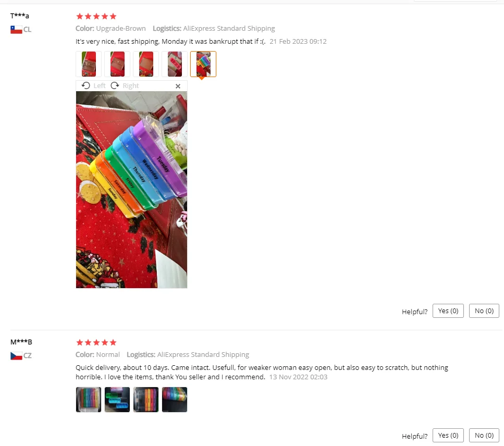The width and height of the screenshot is (504, 446).
Task: Click the enlarged rainbow pill organizer photo
Action: (x=131, y=190)
